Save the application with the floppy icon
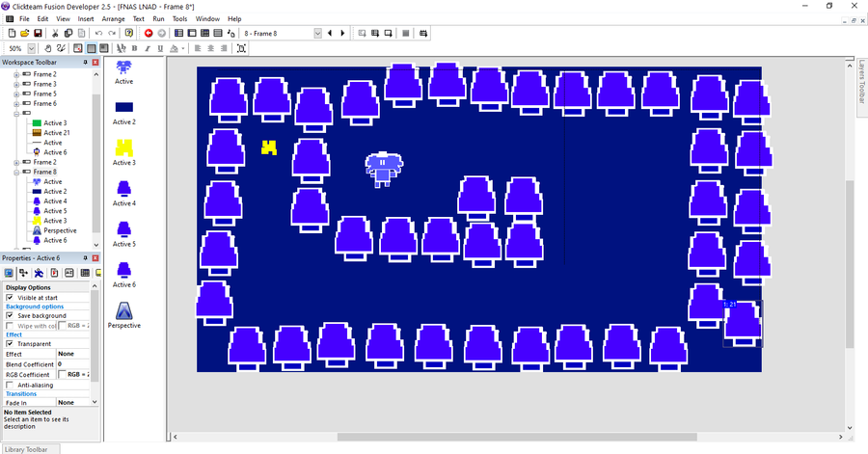This screenshot has height=454, width=868. click(x=38, y=33)
